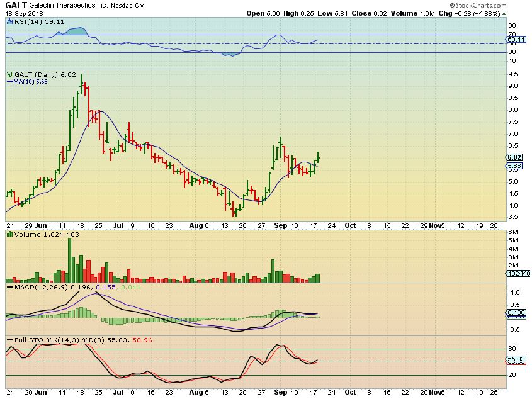This screenshot has height=399, width=532.
Task: Click the candlestick icon beside GALT (Daily)
Action: point(10,74)
